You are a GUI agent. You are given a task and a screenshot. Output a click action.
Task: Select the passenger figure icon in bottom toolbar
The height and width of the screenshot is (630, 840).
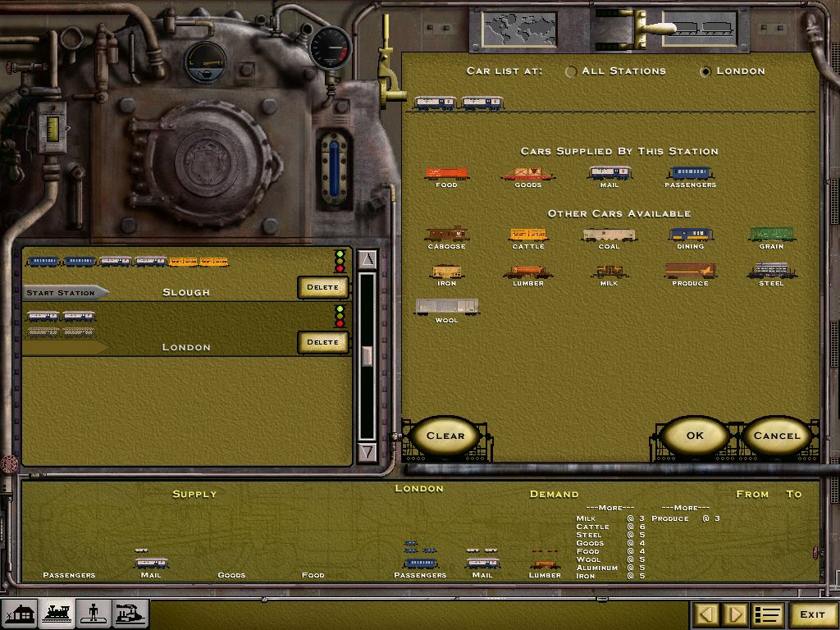93,613
